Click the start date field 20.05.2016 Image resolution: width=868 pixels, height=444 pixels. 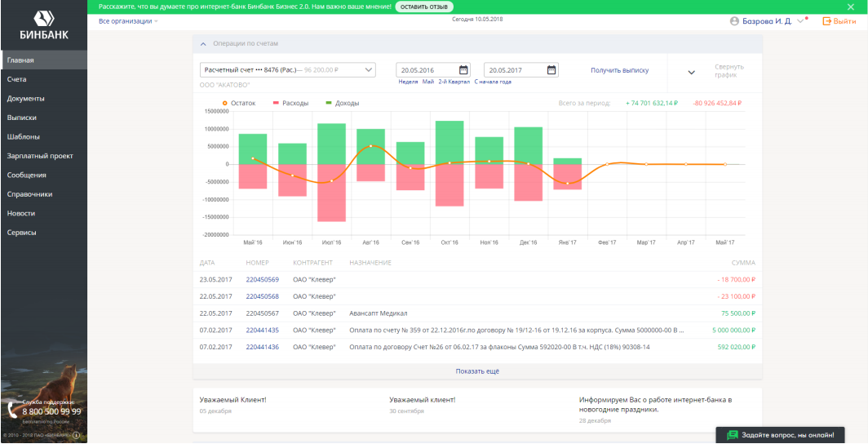click(x=433, y=69)
